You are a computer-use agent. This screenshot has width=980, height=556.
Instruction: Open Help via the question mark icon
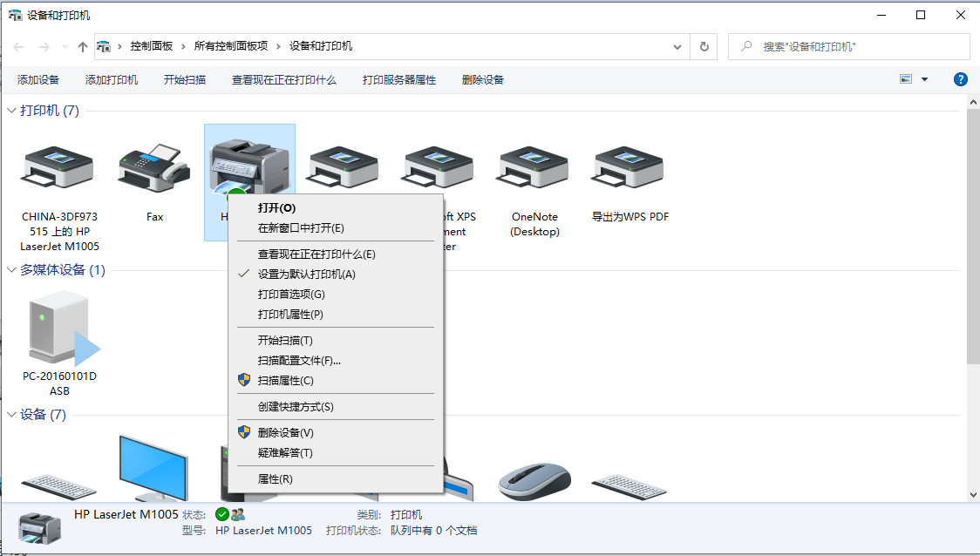pos(960,78)
